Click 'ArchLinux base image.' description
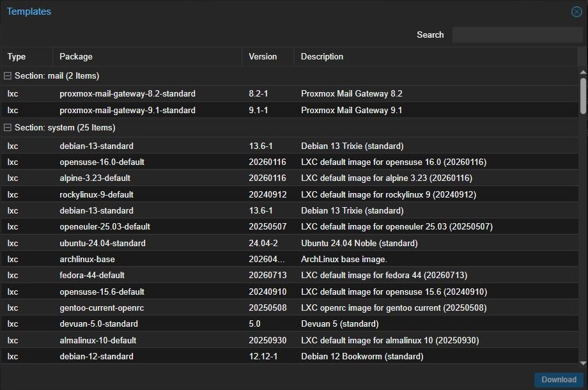Viewport: 588px width, 390px height. (344, 259)
